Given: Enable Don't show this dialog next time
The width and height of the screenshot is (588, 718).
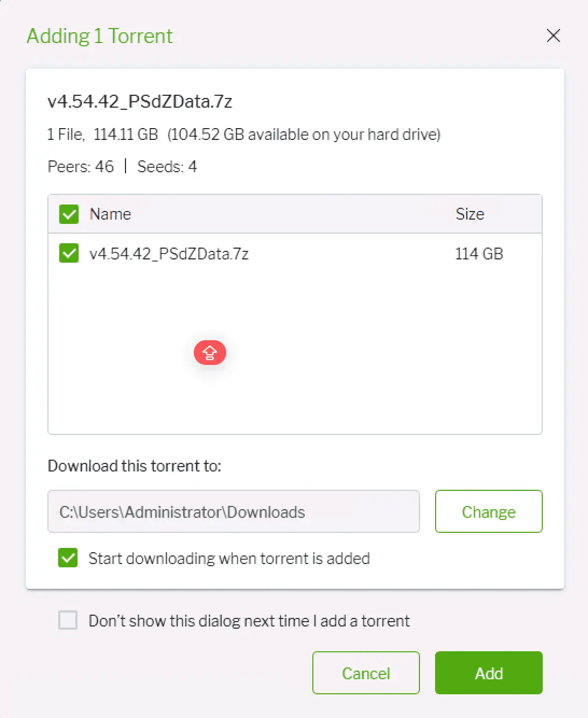Looking at the screenshot, I should click(68, 621).
